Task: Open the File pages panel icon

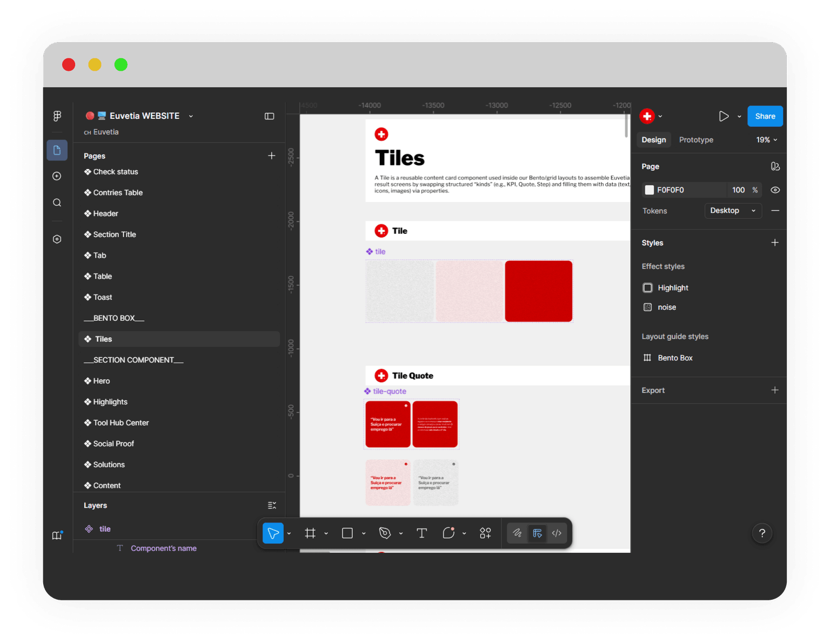Action: pyautogui.click(x=57, y=150)
